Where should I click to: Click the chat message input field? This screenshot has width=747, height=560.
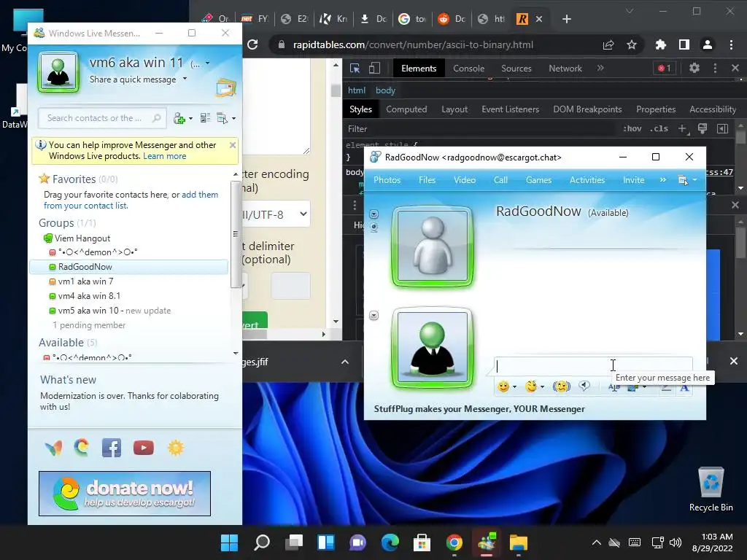point(593,366)
